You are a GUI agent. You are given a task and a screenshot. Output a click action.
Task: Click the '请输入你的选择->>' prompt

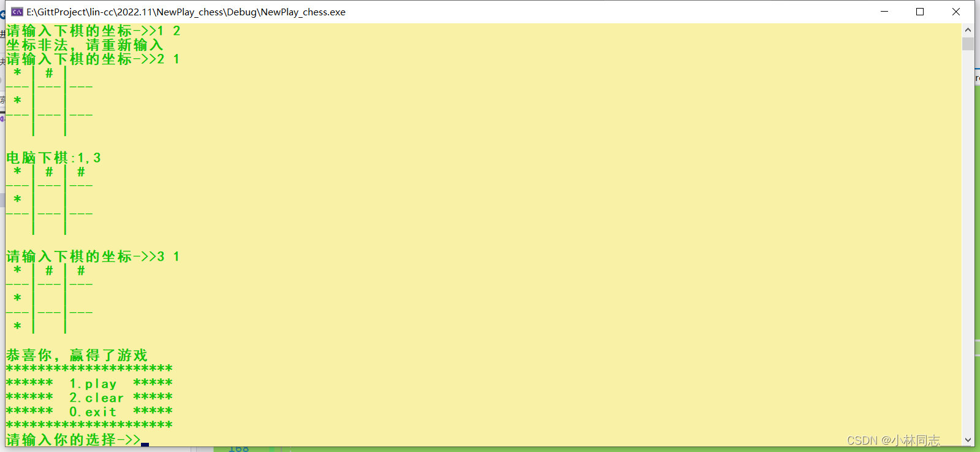pyautogui.click(x=74, y=440)
